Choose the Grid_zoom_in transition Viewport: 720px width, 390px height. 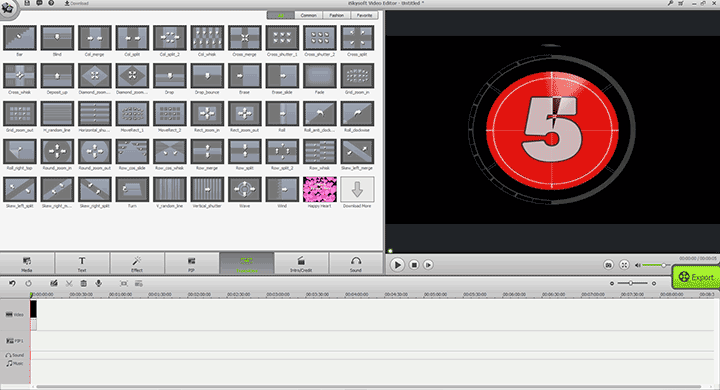[357, 76]
